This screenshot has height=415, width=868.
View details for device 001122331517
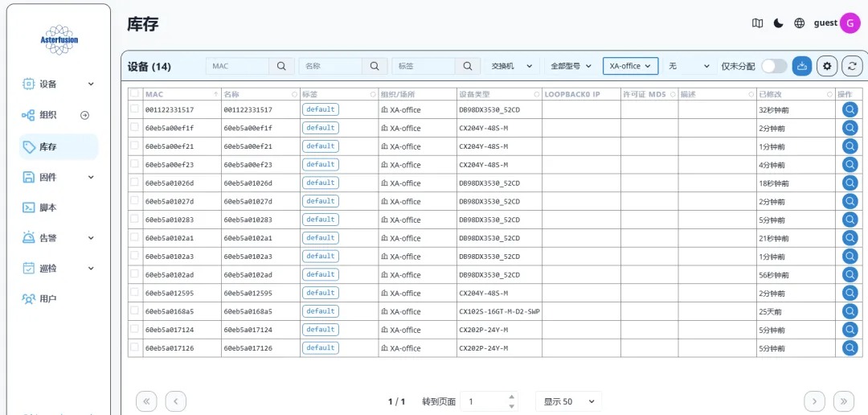pyautogui.click(x=850, y=109)
